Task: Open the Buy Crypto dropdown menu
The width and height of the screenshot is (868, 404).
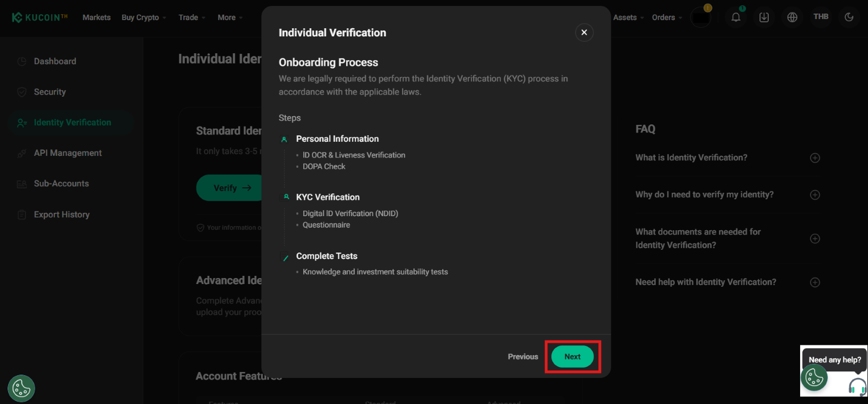Action: pyautogui.click(x=143, y=17)
